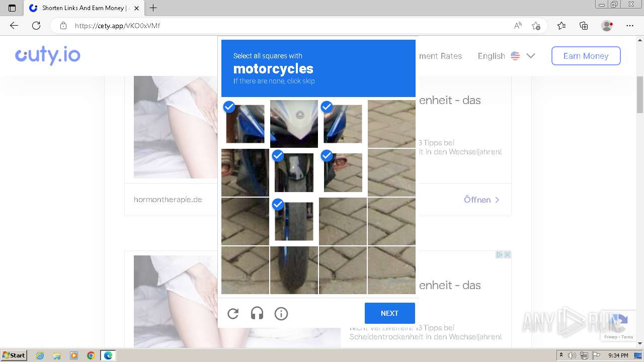Close the lower ad with the X icon
This screenshot has width=644, height=362.
click(507, 255)
